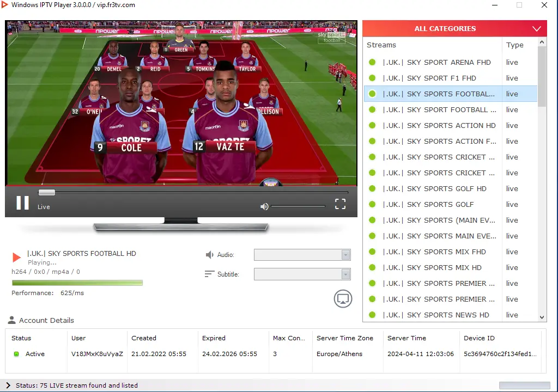558x392 pixels.
Task: Select the SKY SPORT F1 FHD stream
Action: [x=451, y=78]
